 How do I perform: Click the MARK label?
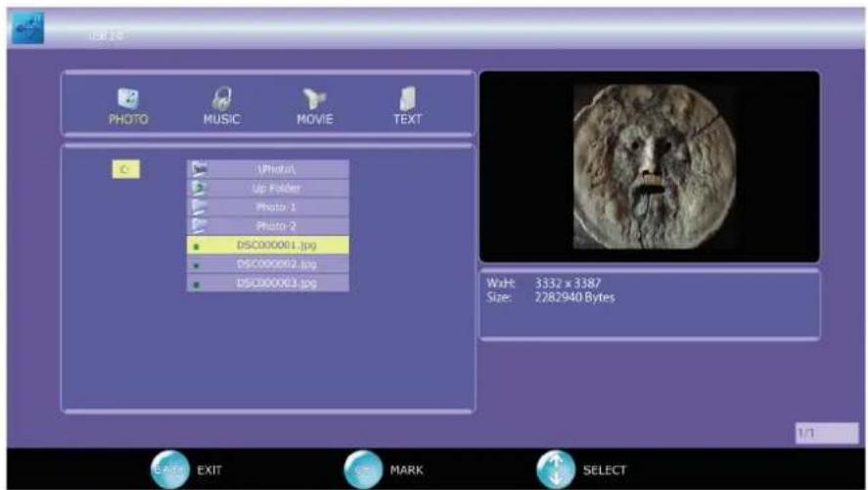pos(406,470)
